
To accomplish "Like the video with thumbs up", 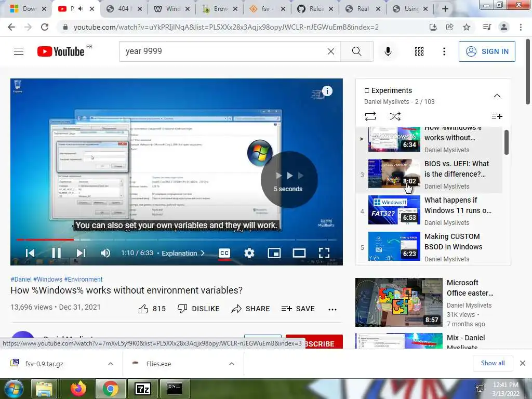I will tap(152, 309).
